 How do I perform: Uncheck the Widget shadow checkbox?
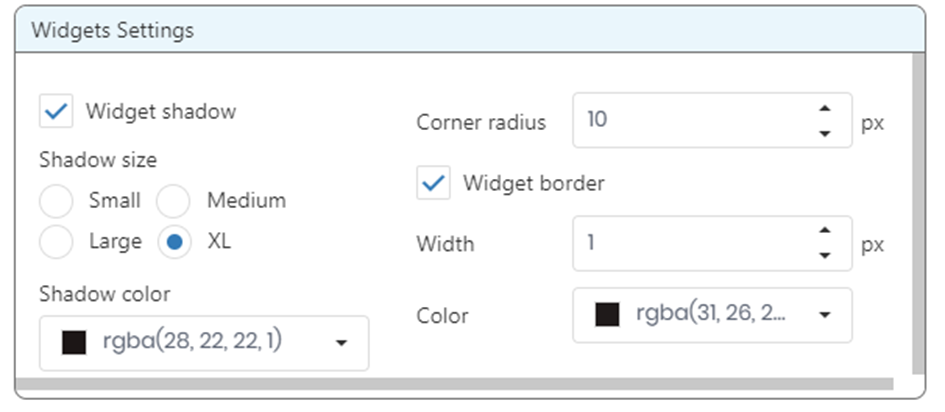pyautogui.click(x=56, y=111)
